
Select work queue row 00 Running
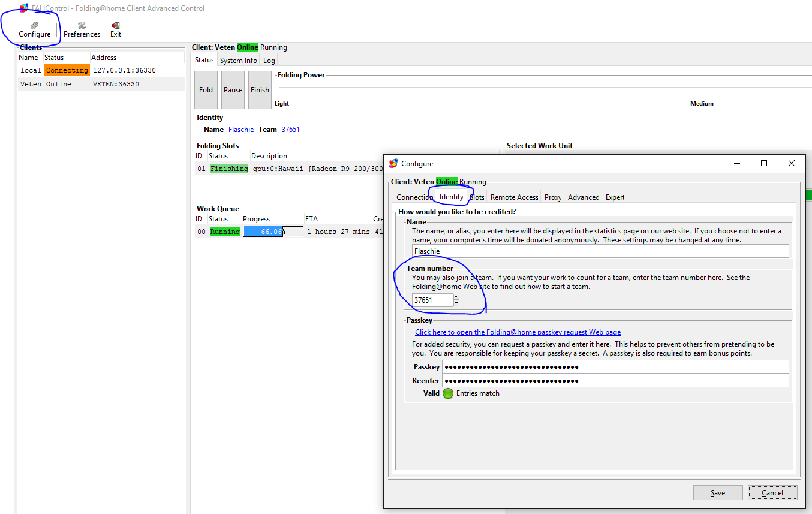[x=289, y=232]
